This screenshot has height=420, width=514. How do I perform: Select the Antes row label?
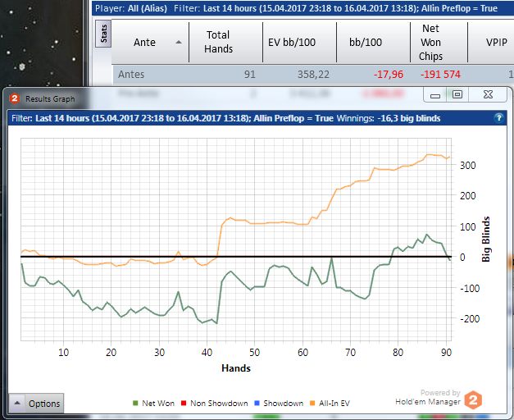click(131, 75)
